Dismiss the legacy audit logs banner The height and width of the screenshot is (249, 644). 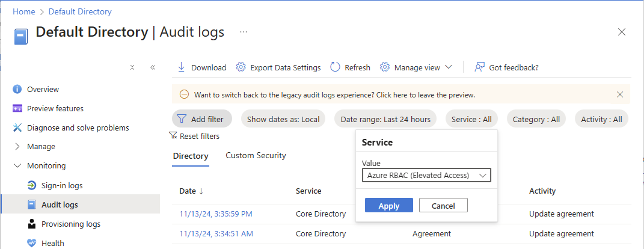620,94
